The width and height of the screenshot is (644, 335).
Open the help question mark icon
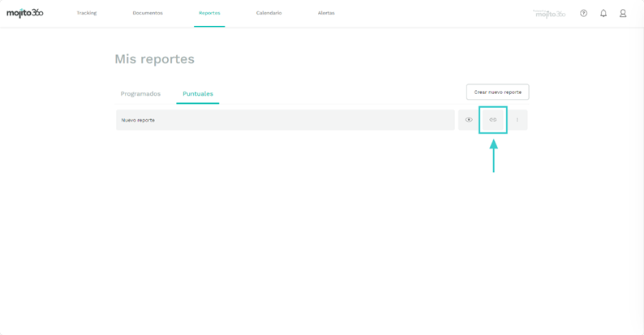point(583,13)
